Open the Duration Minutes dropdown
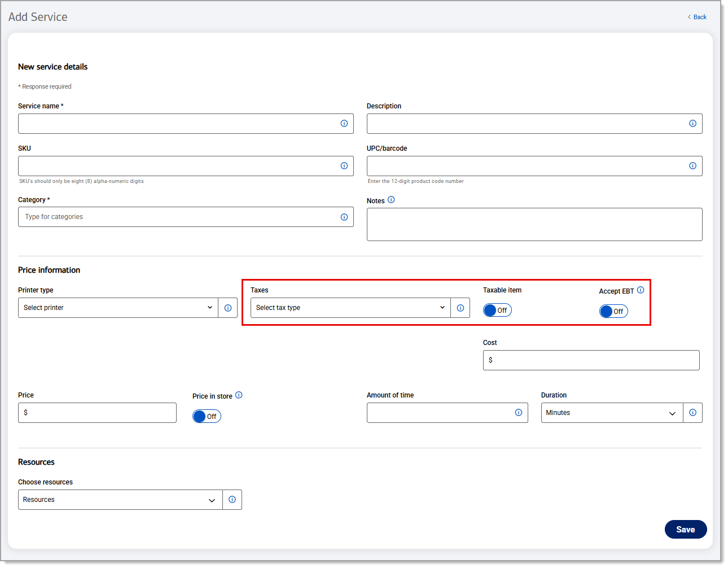Viewport: 728px width, 568px height. pyautogui.click(x=612, y=413)
